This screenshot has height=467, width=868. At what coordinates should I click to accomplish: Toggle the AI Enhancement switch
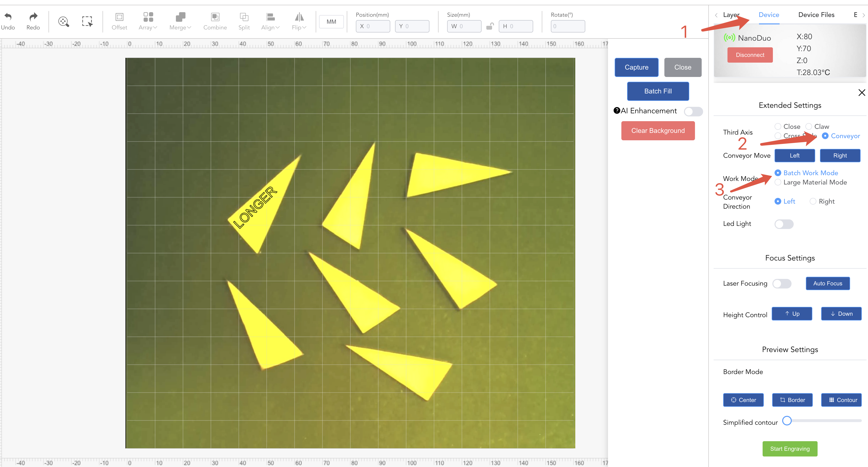693,112
